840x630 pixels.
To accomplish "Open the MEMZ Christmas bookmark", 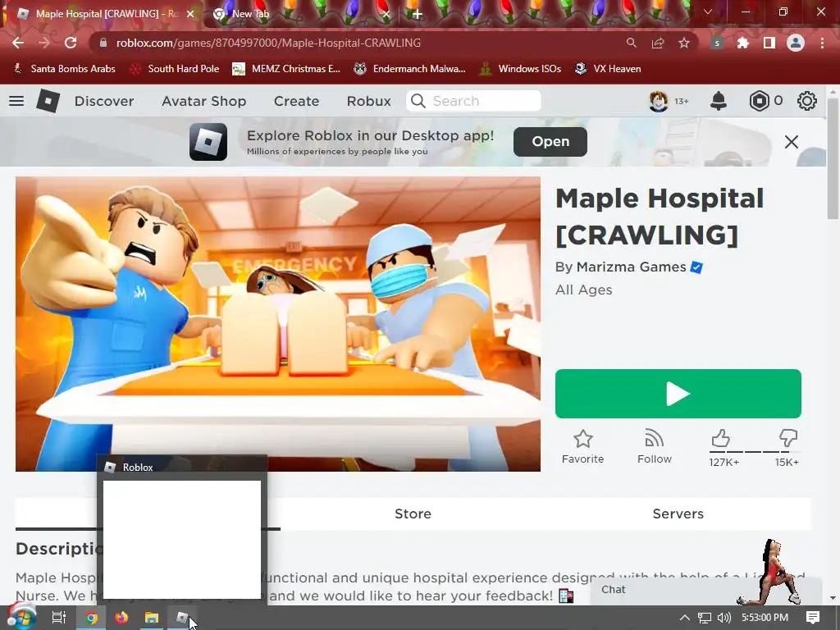I will tap(286, 69).
